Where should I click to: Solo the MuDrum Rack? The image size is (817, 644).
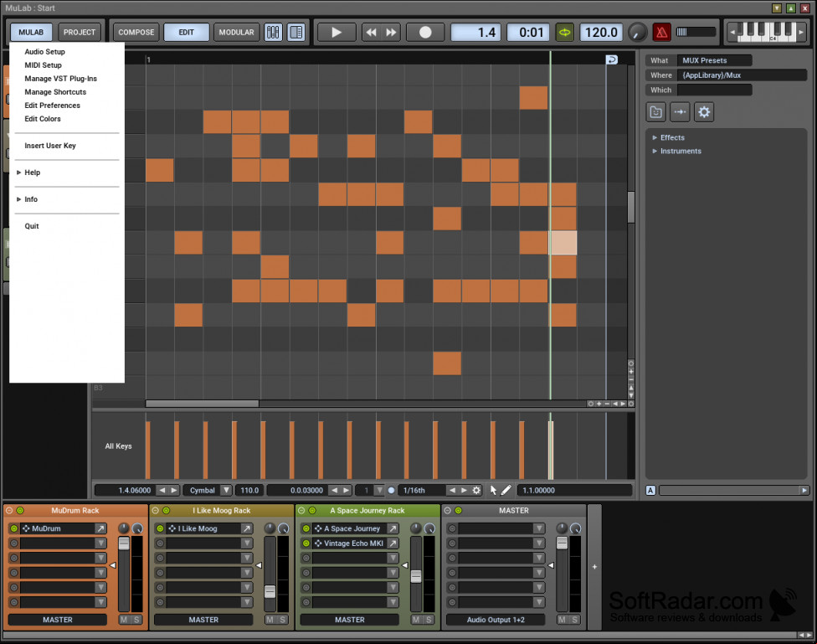pyautogui.click(x=137, y=620)
